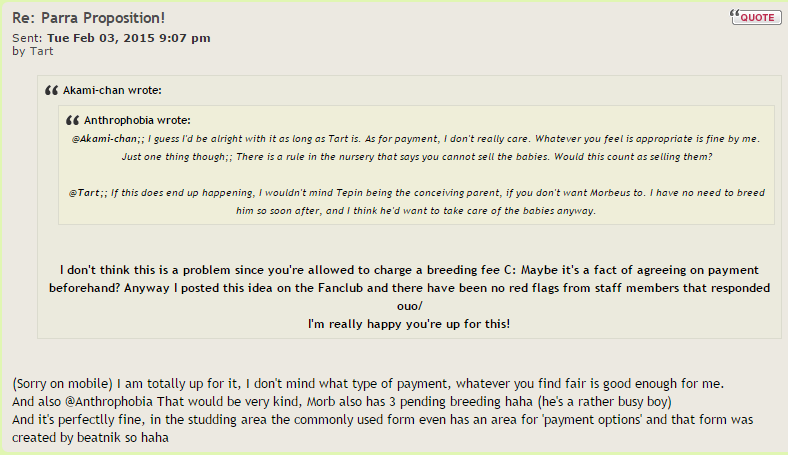
Task: Click the quotation icon before Akami-chan wrote
Action: 52,90
